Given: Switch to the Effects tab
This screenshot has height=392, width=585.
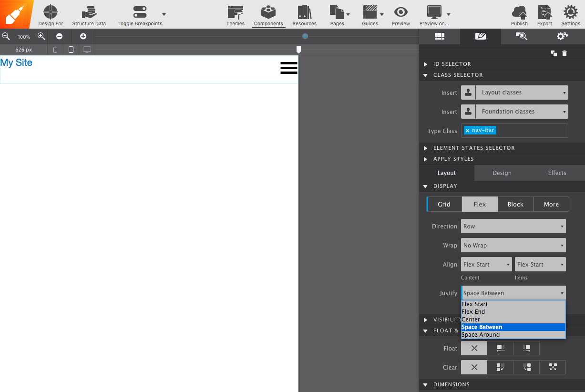Looking at the screenshot, I should 557,173.
